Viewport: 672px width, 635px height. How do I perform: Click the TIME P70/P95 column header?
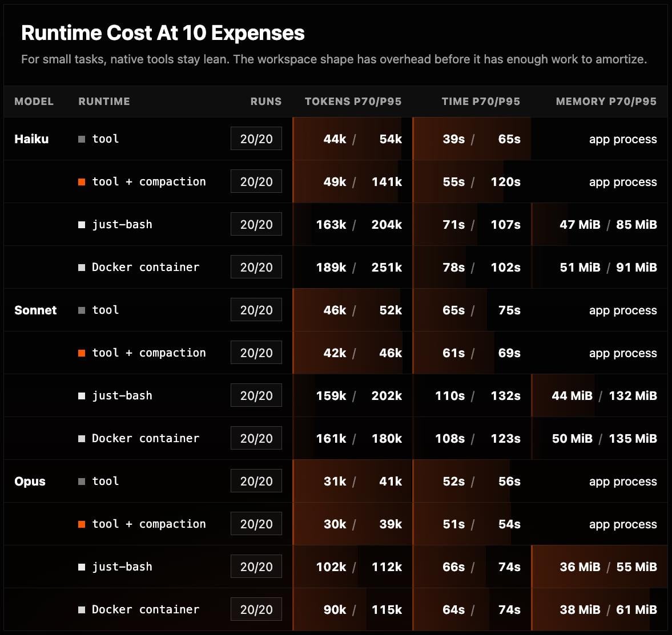[x=481, y=102]
